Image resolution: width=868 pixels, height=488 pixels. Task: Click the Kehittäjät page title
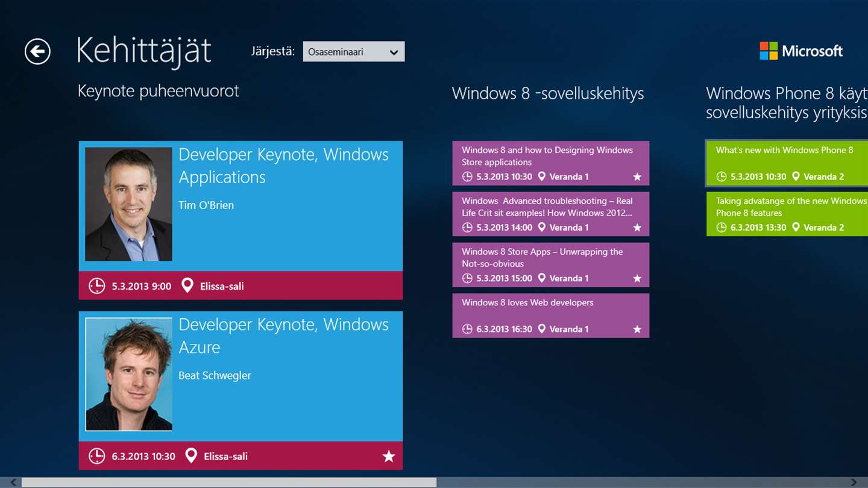(144, 51)
